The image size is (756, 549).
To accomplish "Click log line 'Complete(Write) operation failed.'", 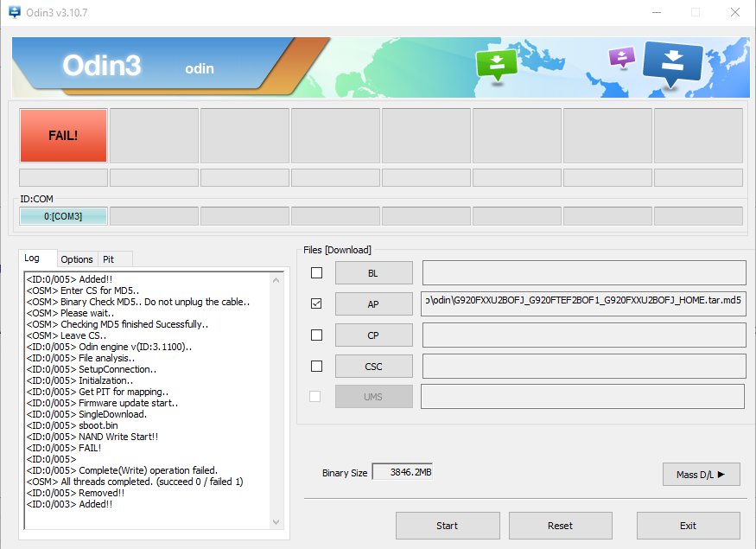I will pyautogui.click(x=122, y=470).
